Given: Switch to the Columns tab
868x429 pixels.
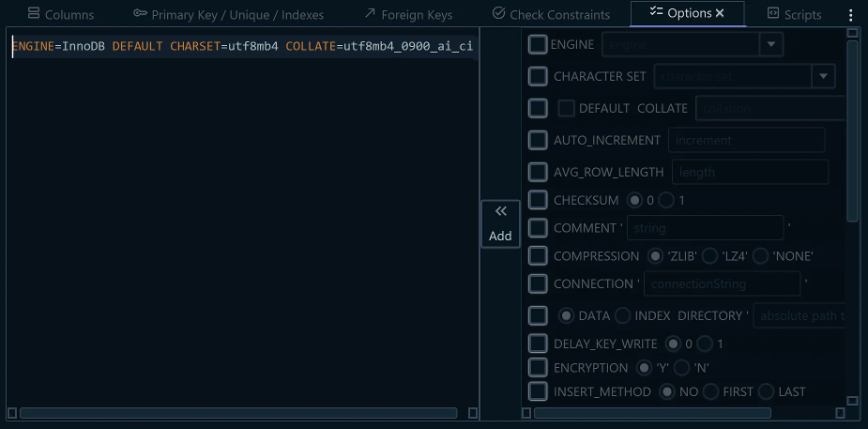Looking at the screenshot, I should pyautogui.click(x=61, y=14).
